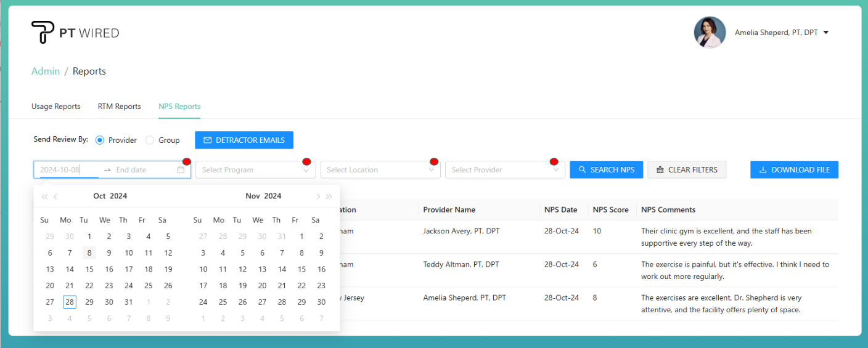Viewport: 868px width, 348px height.
Task: Pick October 28 in the calendar
Action: point(70,302)
